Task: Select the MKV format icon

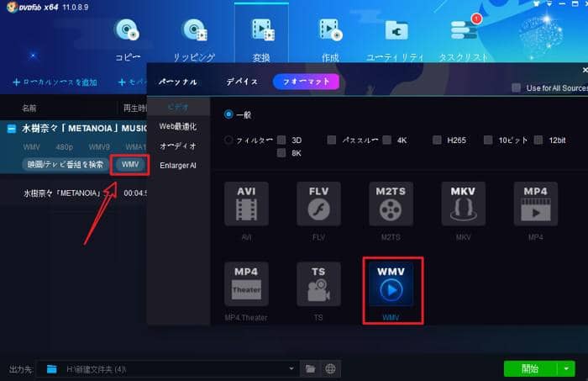Action: point(463,204)
